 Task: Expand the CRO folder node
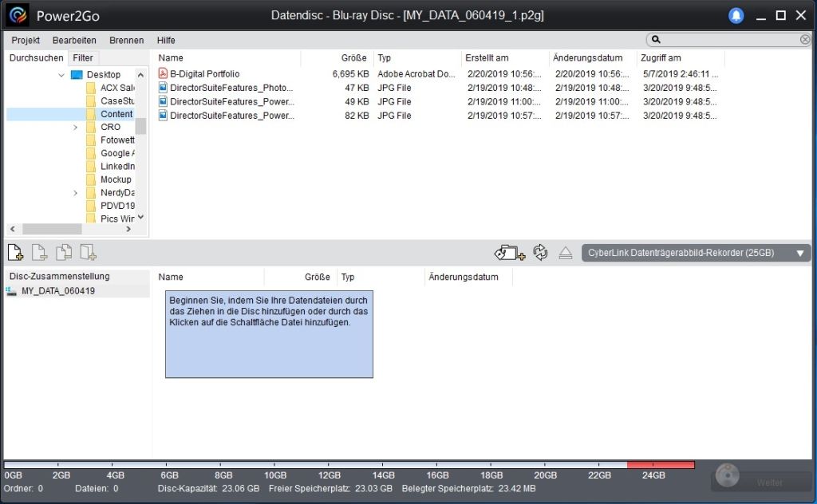76,128
